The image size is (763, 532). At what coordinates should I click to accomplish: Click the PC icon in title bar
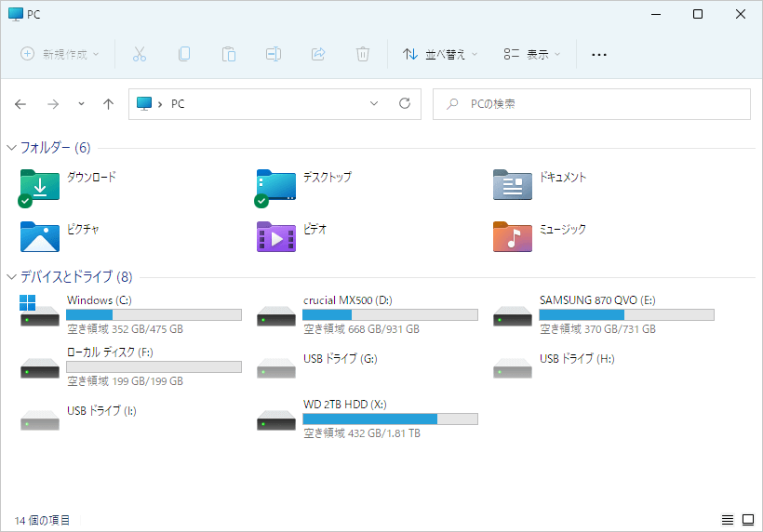16,14
